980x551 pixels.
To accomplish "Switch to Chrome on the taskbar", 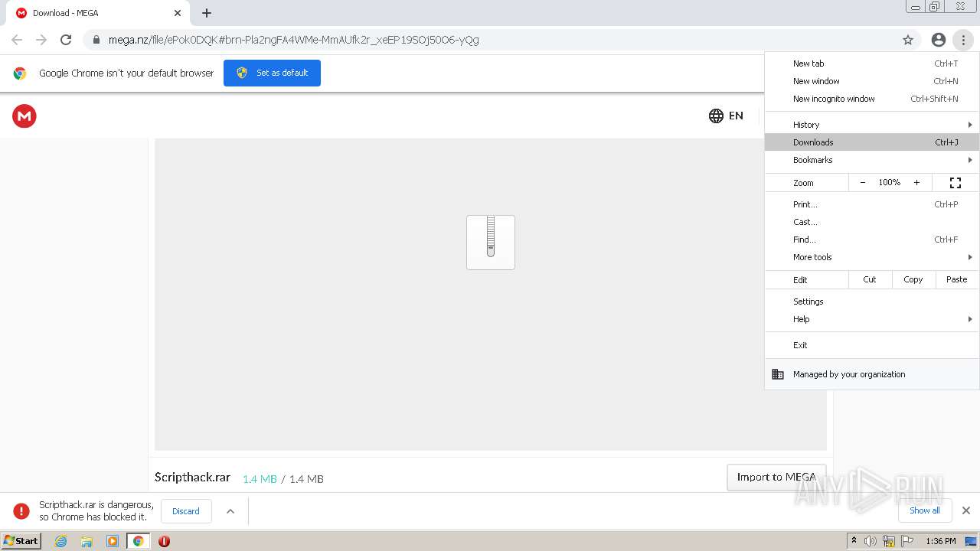I will click(x=139, y=541).
